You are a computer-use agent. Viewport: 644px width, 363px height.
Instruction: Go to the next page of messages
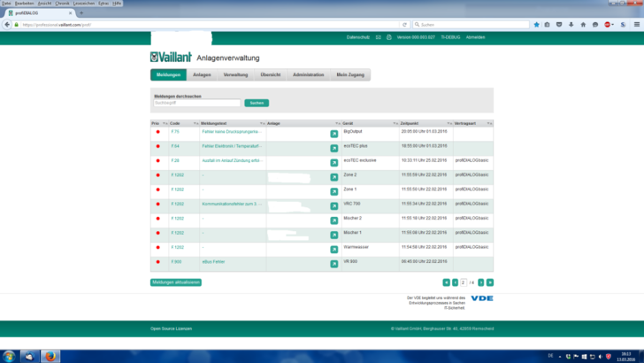coord(480,282)
